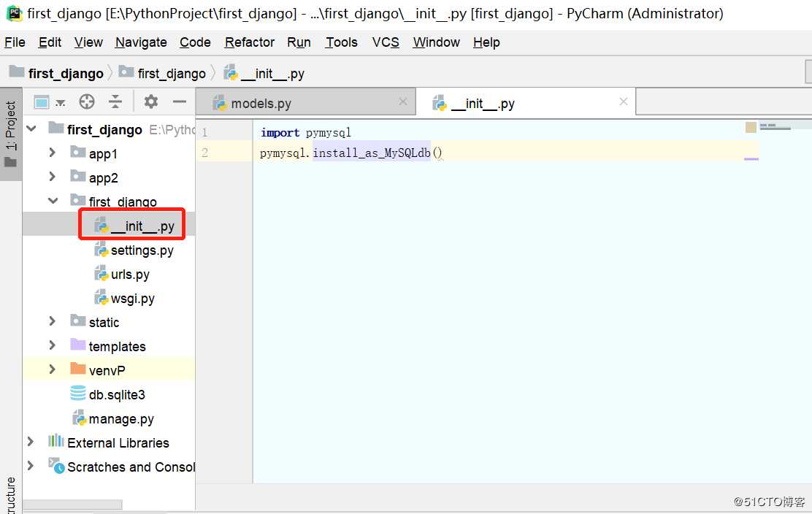Viewport: 812px width, 514px height.
Task: Click the inspection status indicator square
Action: [x=751, y=127]
